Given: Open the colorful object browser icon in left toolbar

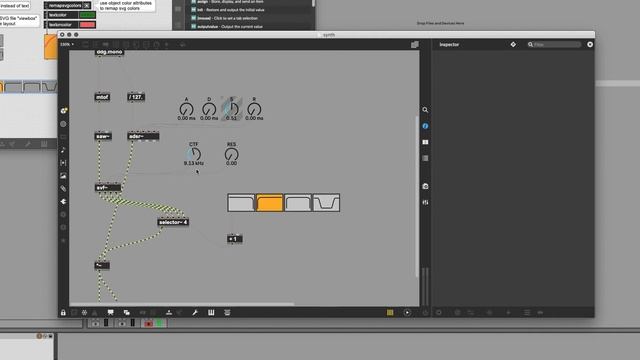Looking at the screenshot, I should coord(64,111).
